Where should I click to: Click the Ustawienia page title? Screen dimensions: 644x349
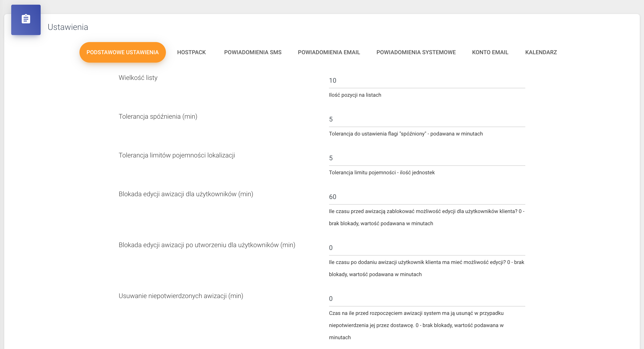pyautogui.click(x=68, y=27)
